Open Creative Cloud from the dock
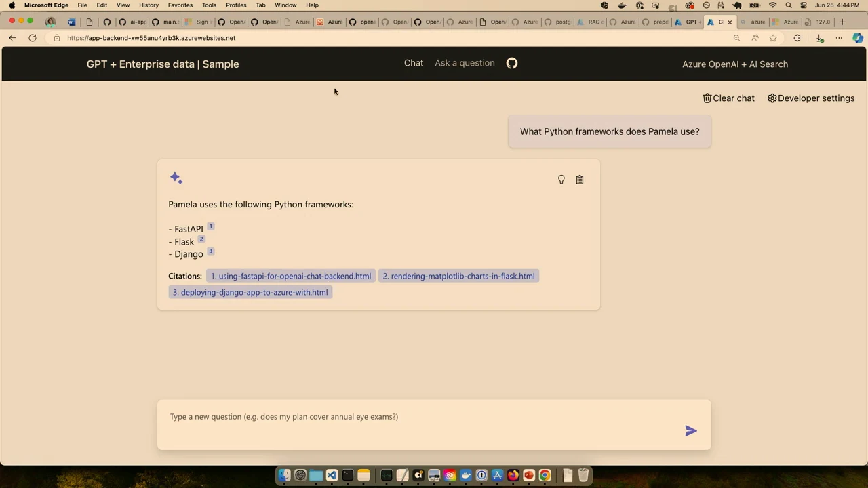Image resolution: width=868 pixels, height=488 pixels. coord(450,475)
